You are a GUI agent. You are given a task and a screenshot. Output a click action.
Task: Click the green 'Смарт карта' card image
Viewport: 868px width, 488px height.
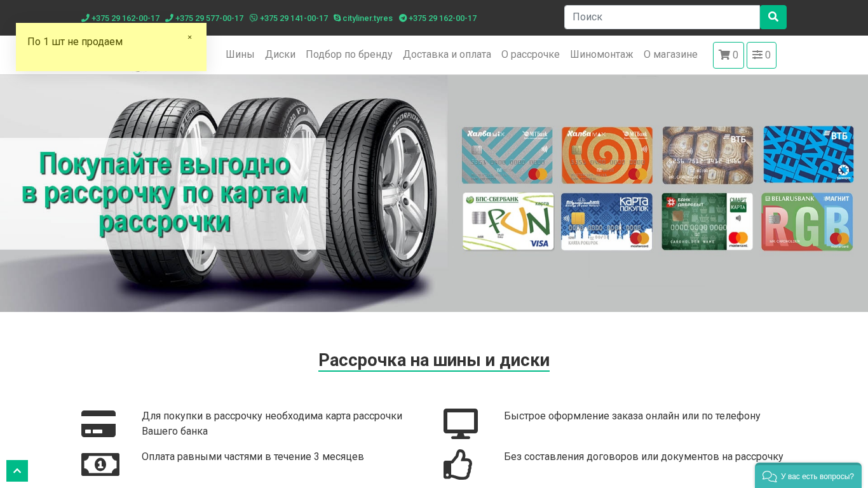707,222
